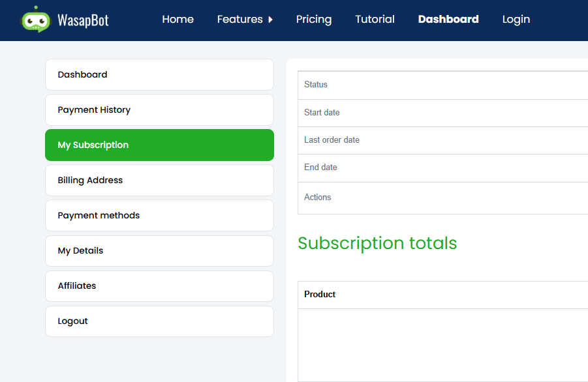
Task: View Payment History from the sidebar
Action: point(159,110)
